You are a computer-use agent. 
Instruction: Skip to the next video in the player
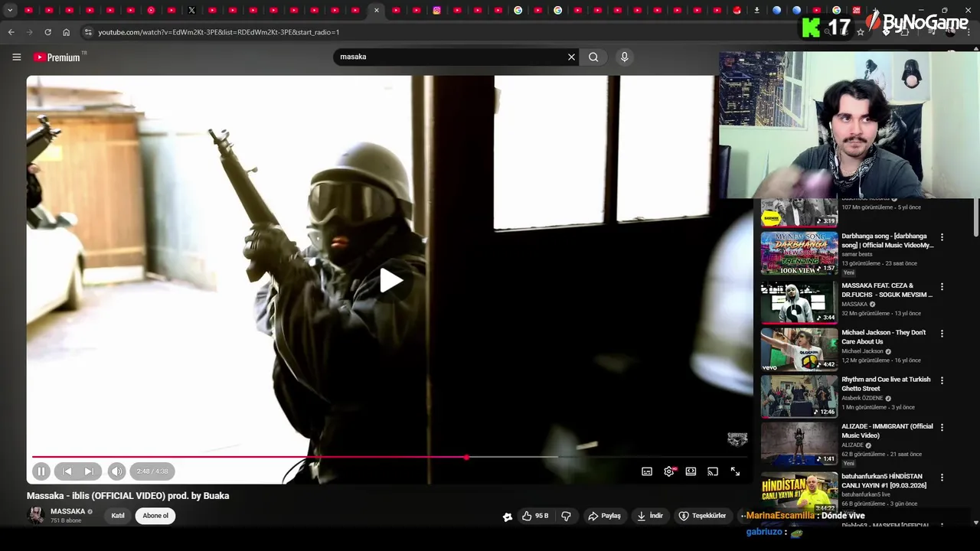[89, 471]
